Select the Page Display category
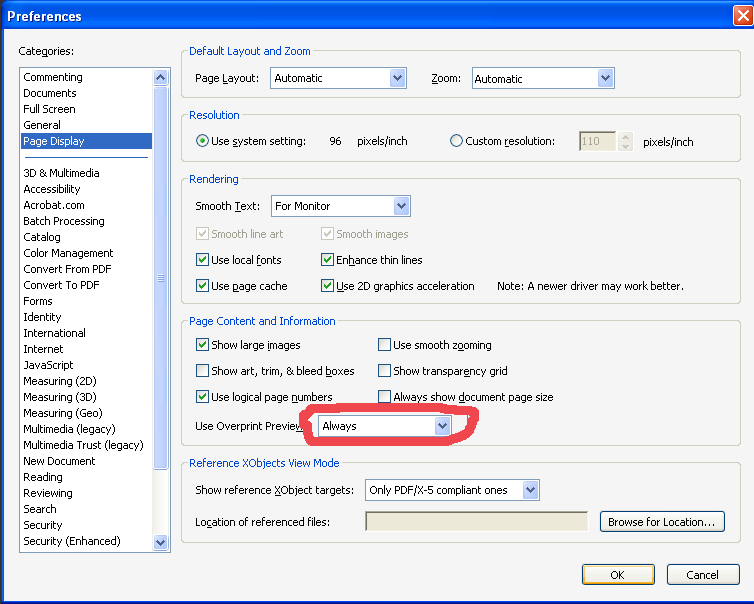Image resolution: width=754 pixels, height=604 pixels. pyautogui.click(x=87, y=141)
